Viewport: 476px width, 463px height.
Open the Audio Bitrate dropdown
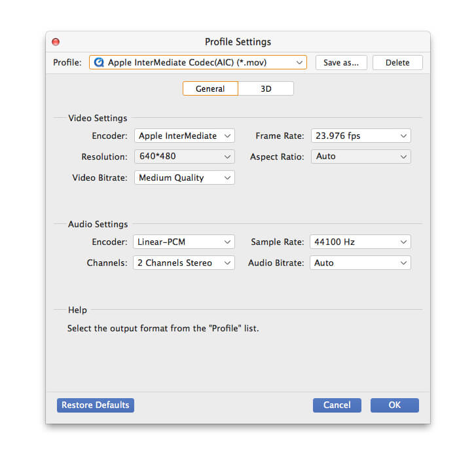click(360, 263)
